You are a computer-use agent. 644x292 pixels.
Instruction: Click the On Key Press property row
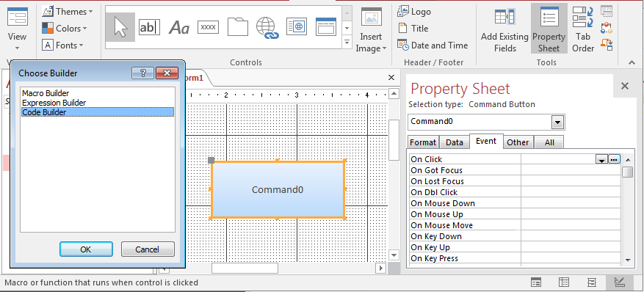[x=515, y=258]
